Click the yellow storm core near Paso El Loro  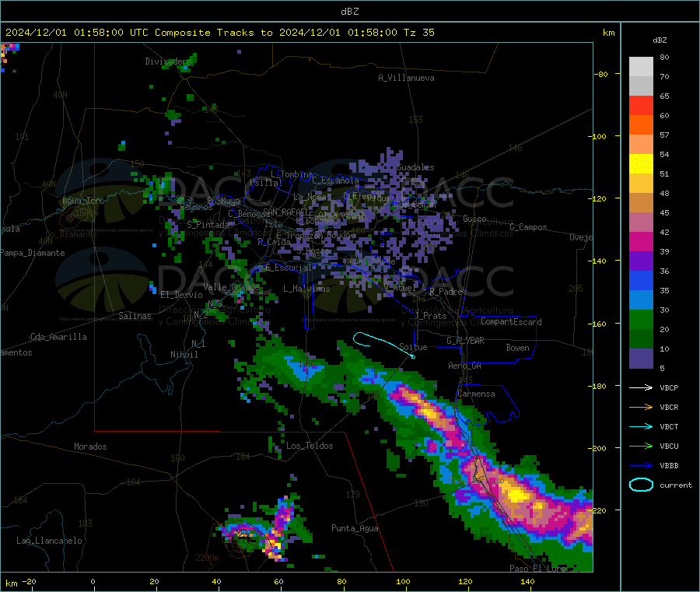[x=517, y=495]
